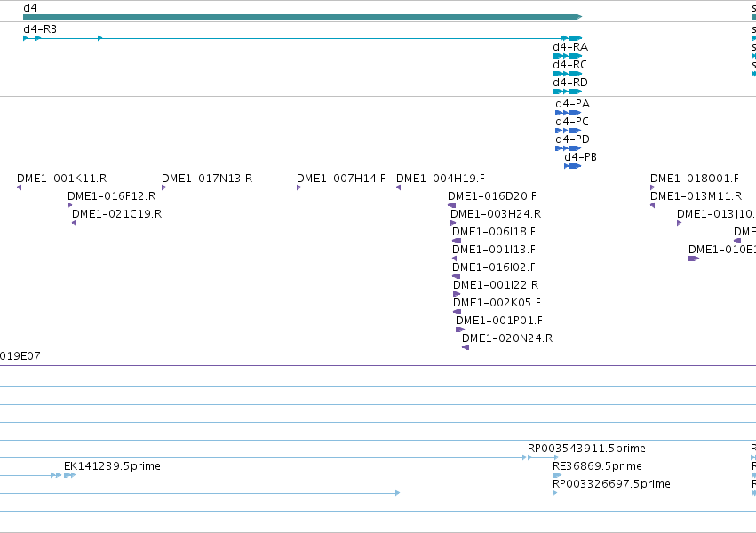Select the DME1-004H19.F feature label
The height and width of the screenshot is (533, 756).
pos(441,179)
